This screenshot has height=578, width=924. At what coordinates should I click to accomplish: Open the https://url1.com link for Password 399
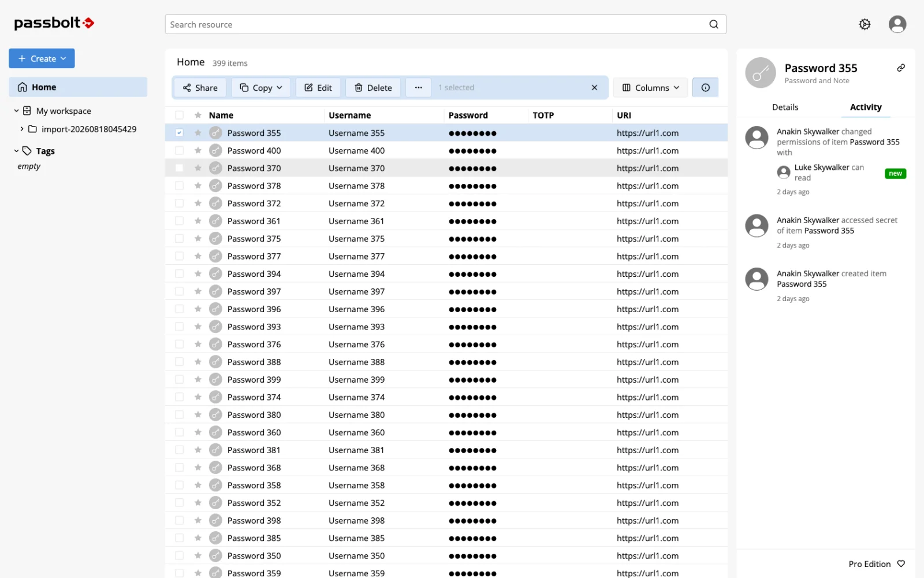[x=647, y=380]
